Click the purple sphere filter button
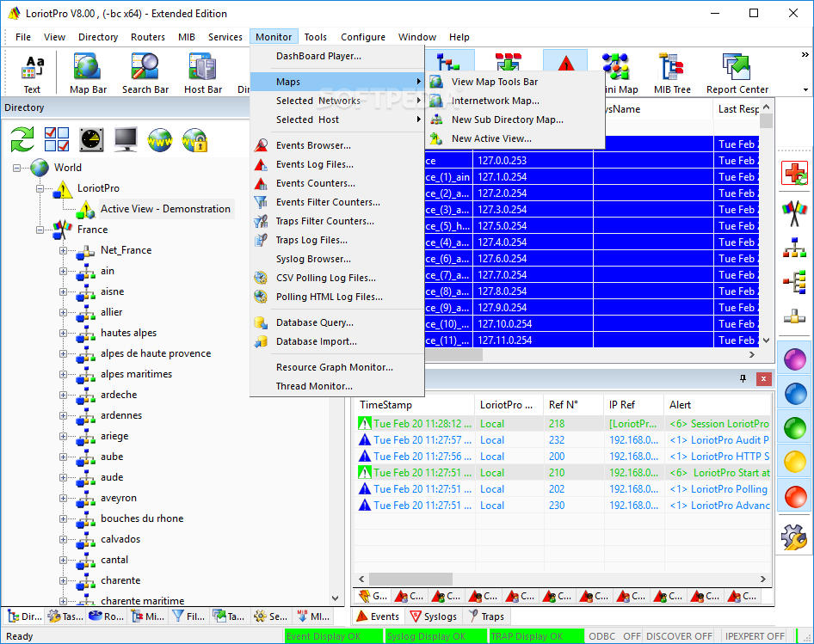 pyautogui.click(x=795, y=359)
